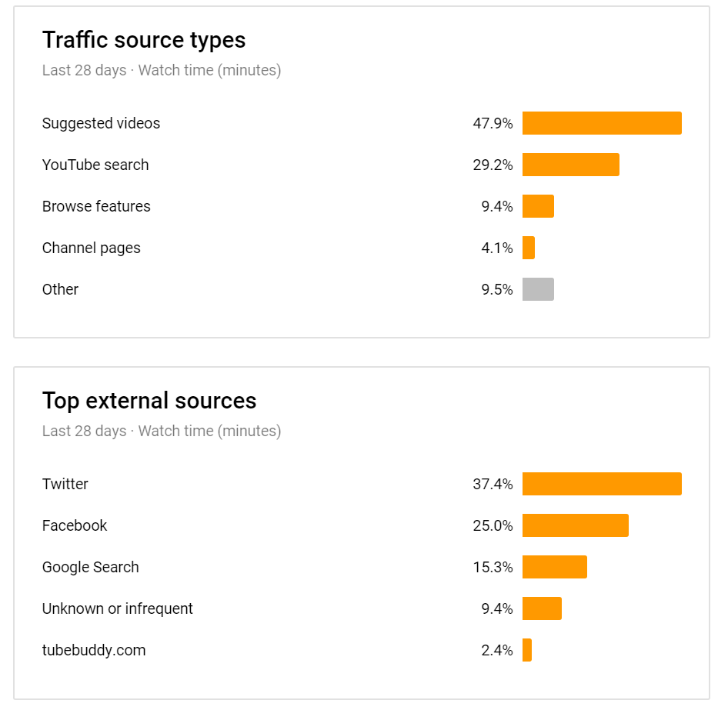Click the Top external sources heading
This screenshot has height=710, width=728.
(149, 401)
